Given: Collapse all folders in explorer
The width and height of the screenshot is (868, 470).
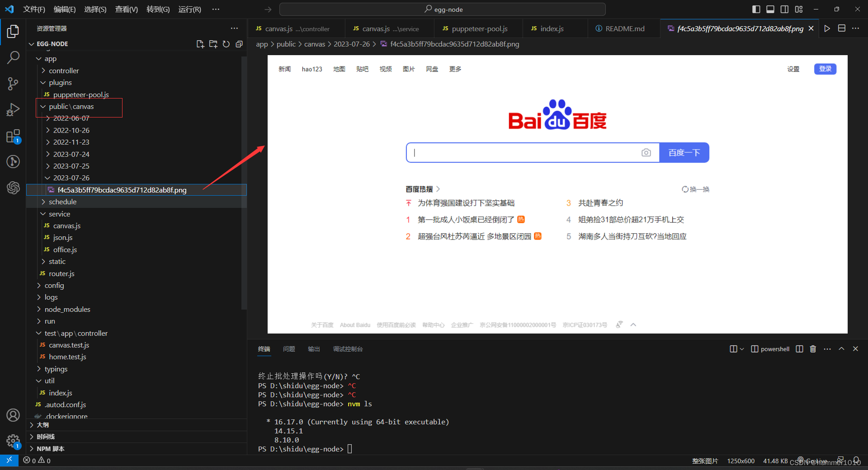Looking at the screenshot, I should point(239,44).
